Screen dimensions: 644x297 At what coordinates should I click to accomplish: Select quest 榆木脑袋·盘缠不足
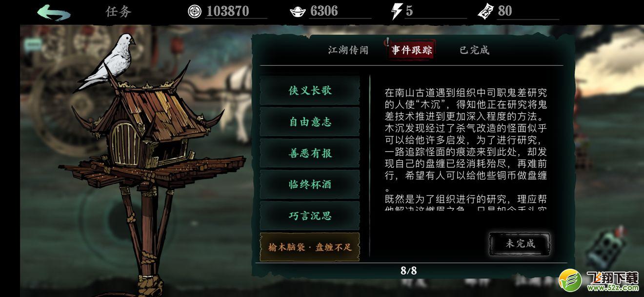(310, 247)
